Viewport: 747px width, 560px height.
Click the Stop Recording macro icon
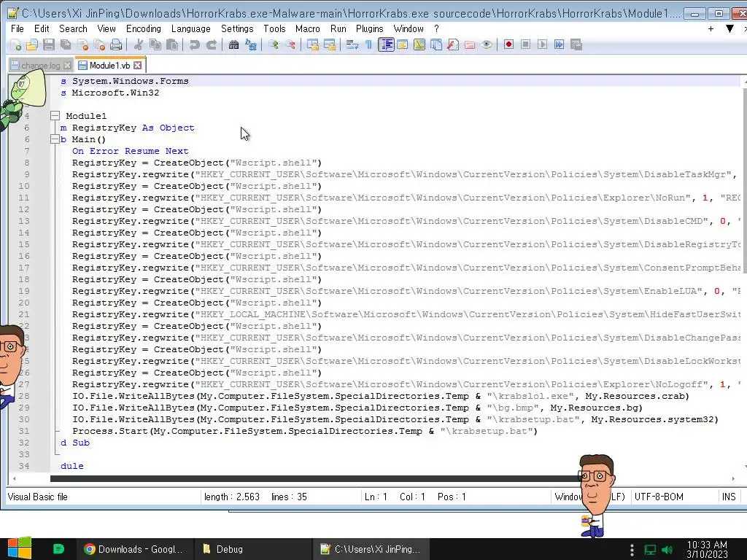pyautogui.click(x=525, y=44)
